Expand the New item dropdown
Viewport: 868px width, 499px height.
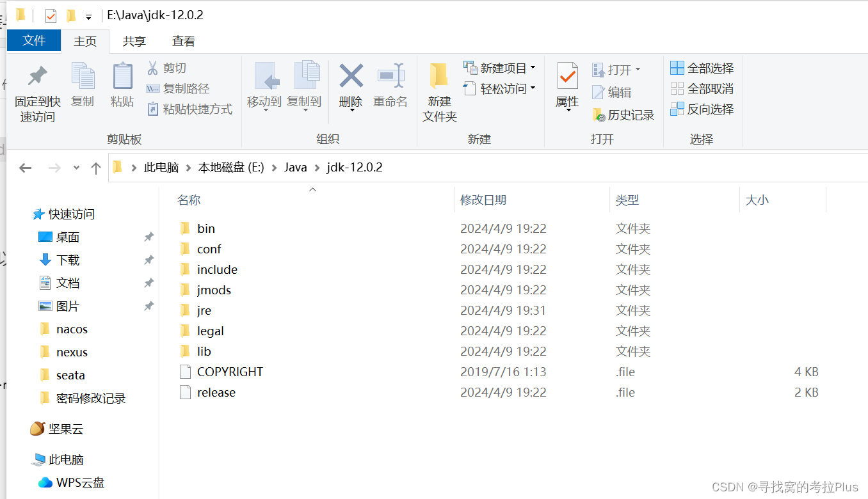point(533,68)
